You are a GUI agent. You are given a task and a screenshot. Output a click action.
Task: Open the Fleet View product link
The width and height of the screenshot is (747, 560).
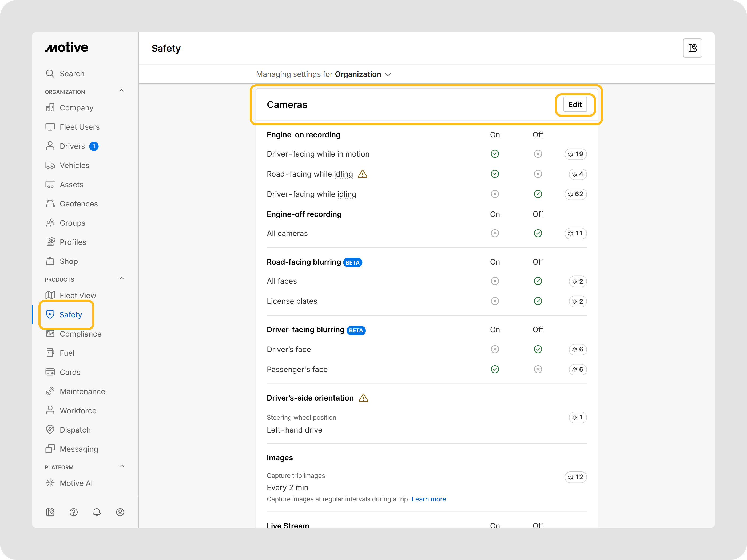(71, 295)
